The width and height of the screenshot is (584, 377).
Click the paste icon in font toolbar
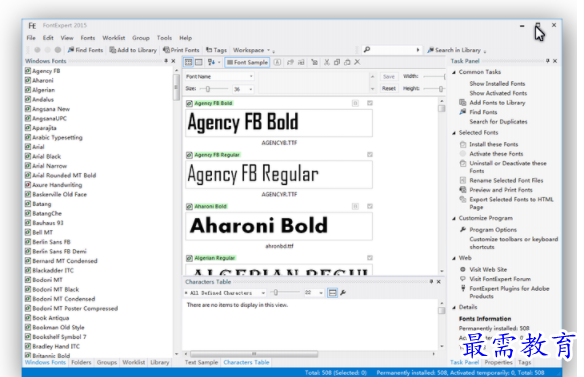coord(347,62)
